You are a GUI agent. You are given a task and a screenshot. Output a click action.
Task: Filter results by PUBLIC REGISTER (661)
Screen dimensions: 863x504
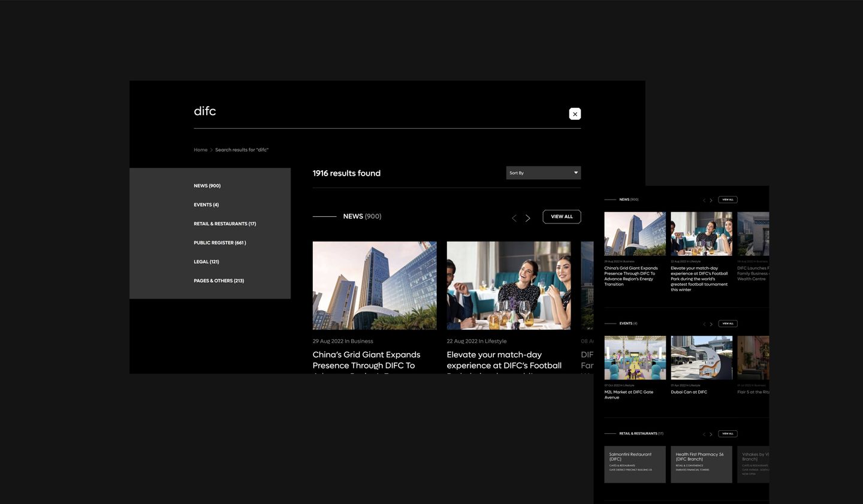pyautogui.click(x=220, y=243)
